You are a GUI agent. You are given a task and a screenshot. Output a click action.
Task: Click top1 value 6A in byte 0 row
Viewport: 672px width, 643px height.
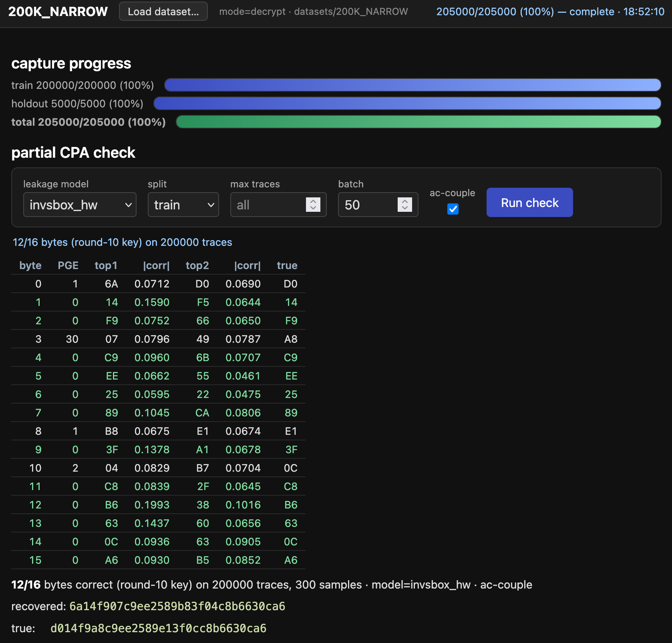point(111,284)
